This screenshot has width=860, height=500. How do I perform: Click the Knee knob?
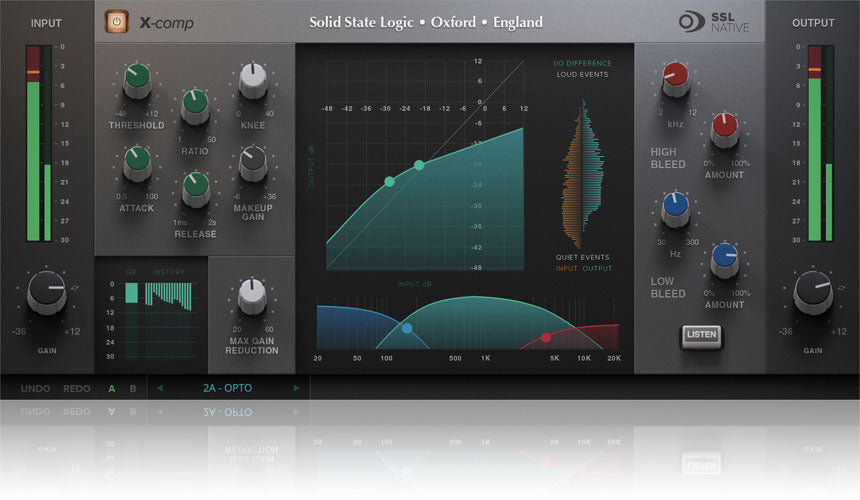click(253, 81)
